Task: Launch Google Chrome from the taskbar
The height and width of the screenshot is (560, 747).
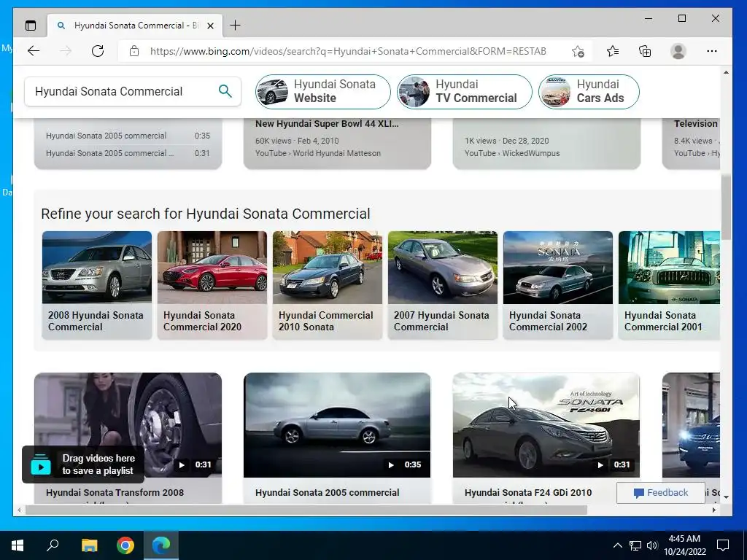Action: click(125, 545)
